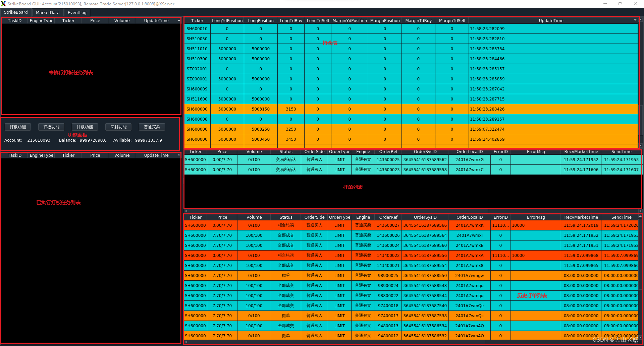Select history order with OrderLocalID 2401A7wmAQ
This screenshot has height=346, width=644.
[411, 326]
